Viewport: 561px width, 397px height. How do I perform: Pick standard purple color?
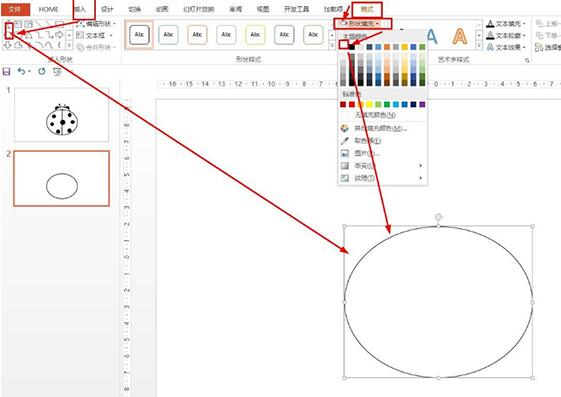click(422, 104)
